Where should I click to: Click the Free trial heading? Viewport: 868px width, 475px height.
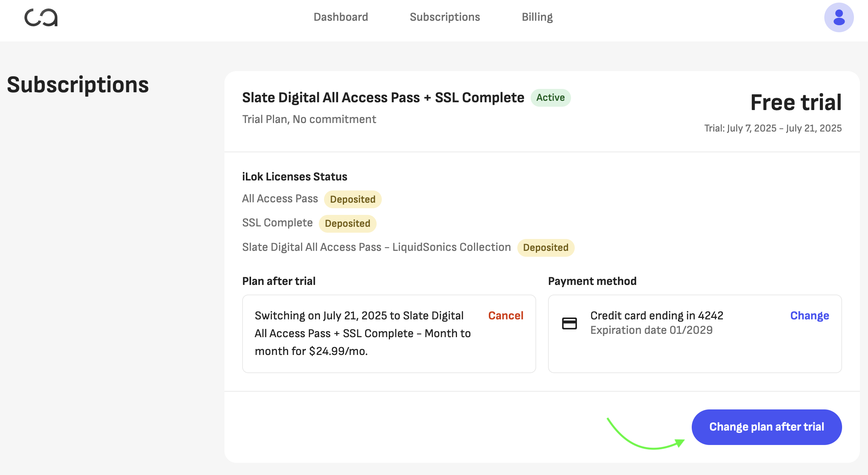pyautogui.click(x=796, y=102)
